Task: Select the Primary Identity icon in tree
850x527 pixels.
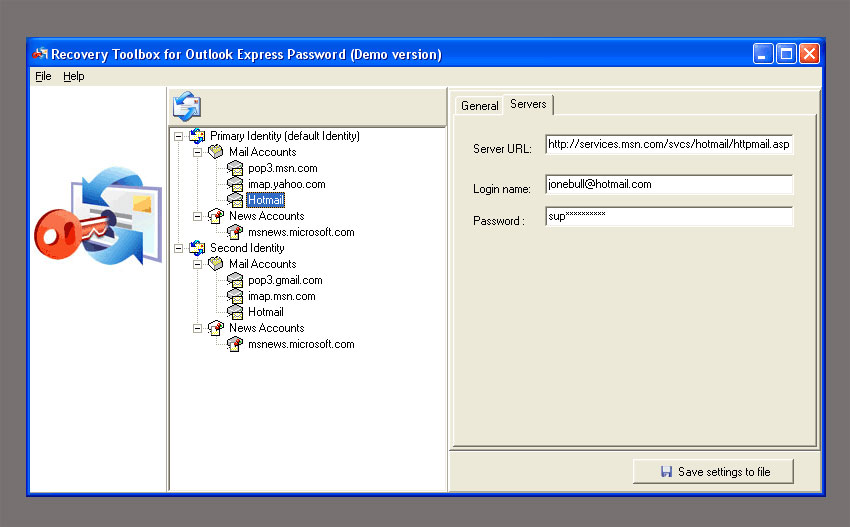Action: coord(197,136)
